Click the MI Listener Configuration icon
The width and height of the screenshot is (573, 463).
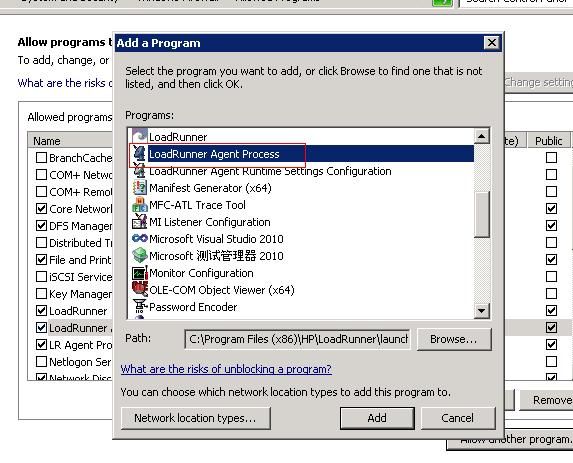(139, 222)
